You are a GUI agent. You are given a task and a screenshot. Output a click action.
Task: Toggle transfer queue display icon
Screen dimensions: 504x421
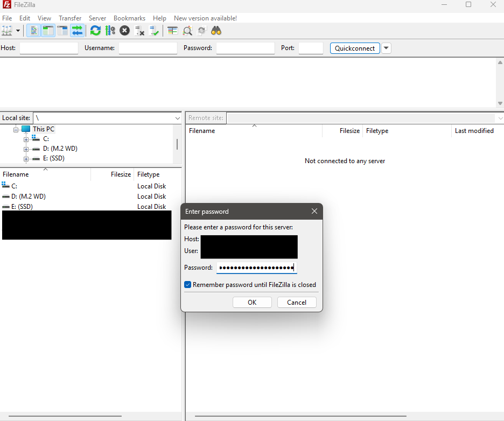78,31
